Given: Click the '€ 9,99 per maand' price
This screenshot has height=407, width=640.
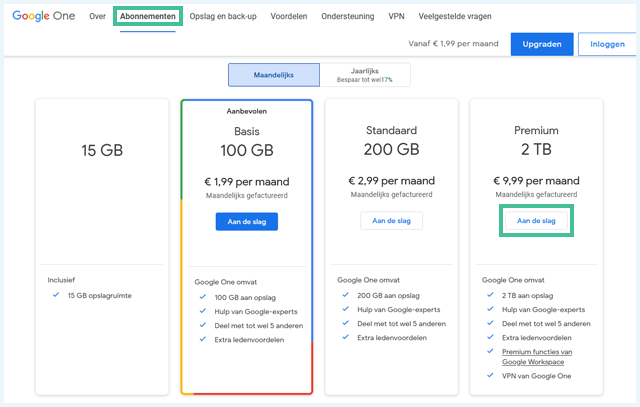Looking at the screenshot, I should coord(536,181).
